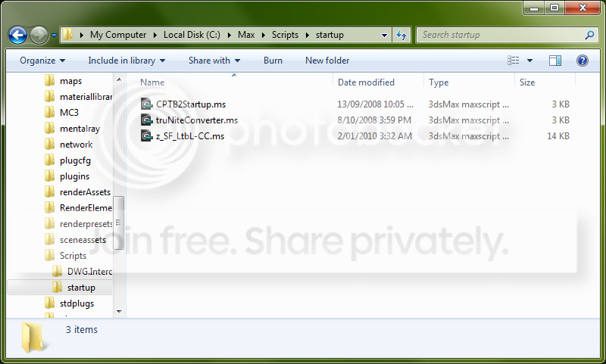Expand the view options dropdown arrow
Viewport: 606px width, 364px height.
pyautogui.click(x=529, y=61)
